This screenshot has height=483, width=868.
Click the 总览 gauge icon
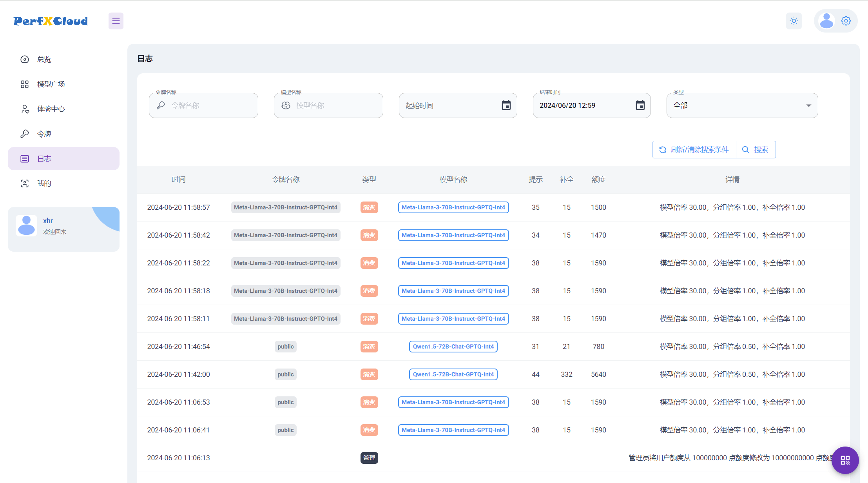click(x=25, y=59)
